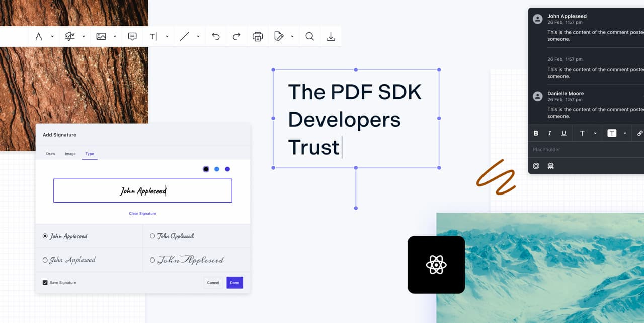Switch to the Type tab
Screen dimensions: 644x323
(x=90, y=154)
